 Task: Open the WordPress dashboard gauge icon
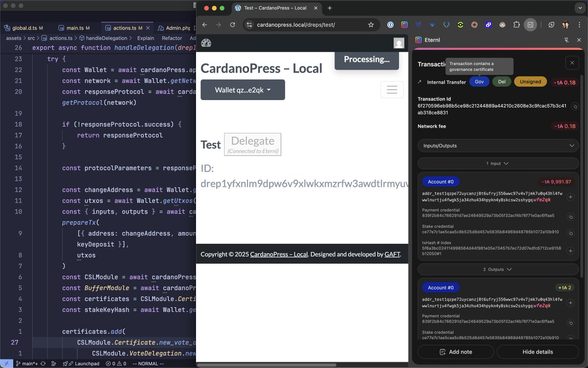(206, 43)
